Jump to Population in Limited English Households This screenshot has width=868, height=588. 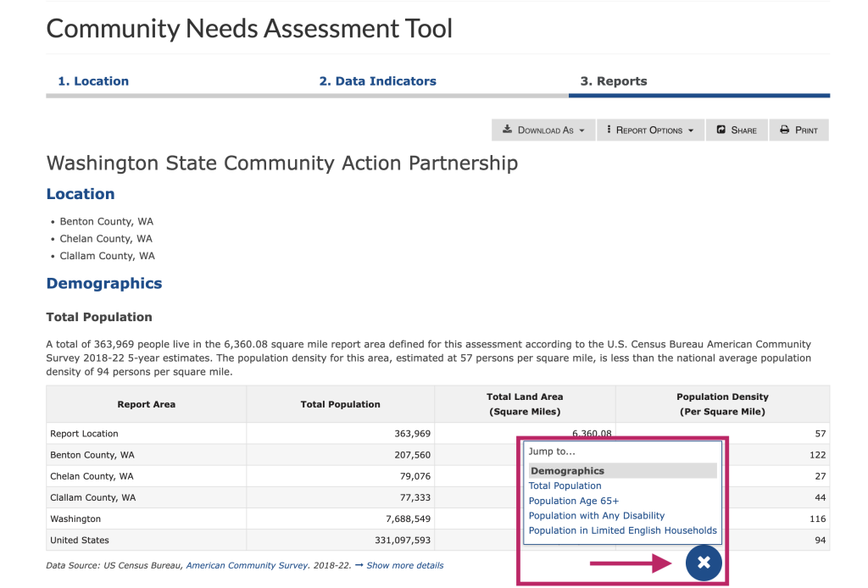click(623, 530)
